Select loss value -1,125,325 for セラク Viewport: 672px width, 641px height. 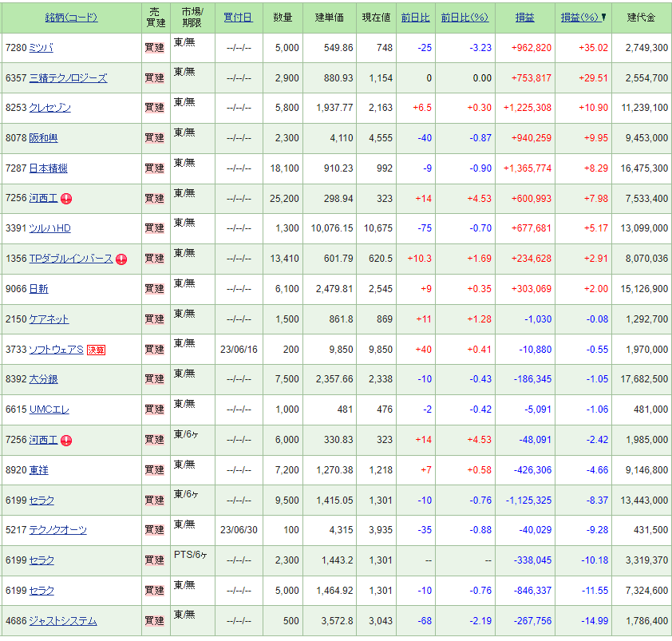[x=528, y=501]
